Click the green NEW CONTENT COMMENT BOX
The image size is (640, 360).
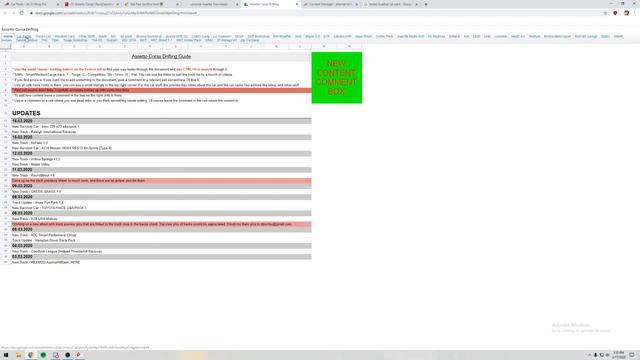coord(336,78)
